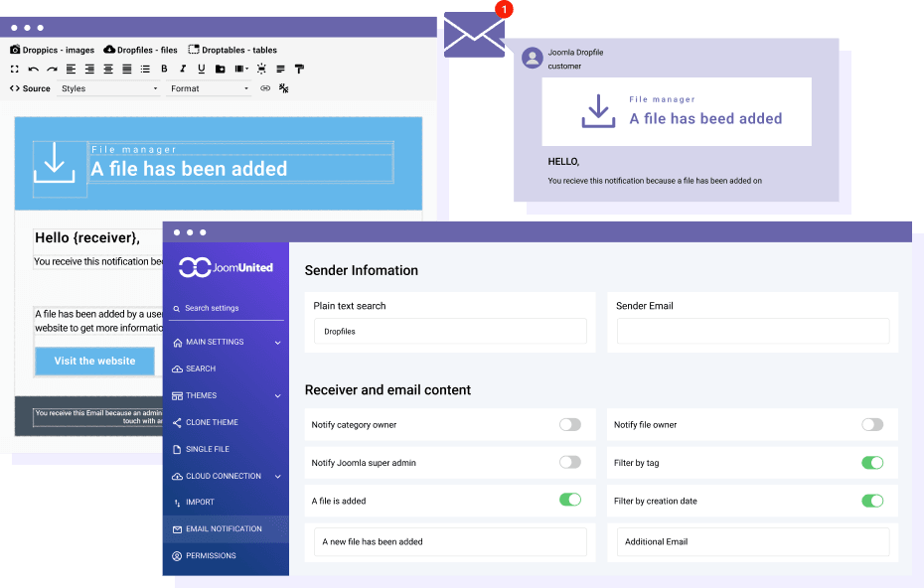This screenshot has width=924, height=588.
Task: Open the Format dropdown
Action: (209, 88)
